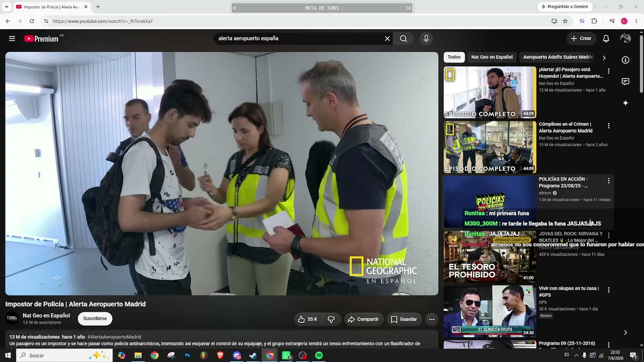This screenshot has height=362, width=644.
Task: Open the ¡El Pasajero está Huyendo! video thumbnail
Action: [x=490, y=93]
